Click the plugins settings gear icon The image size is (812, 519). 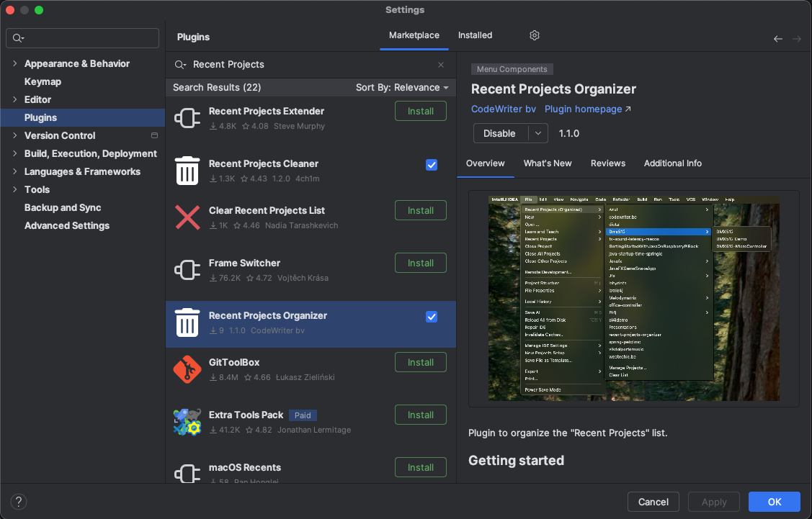[x=534, y=35]
